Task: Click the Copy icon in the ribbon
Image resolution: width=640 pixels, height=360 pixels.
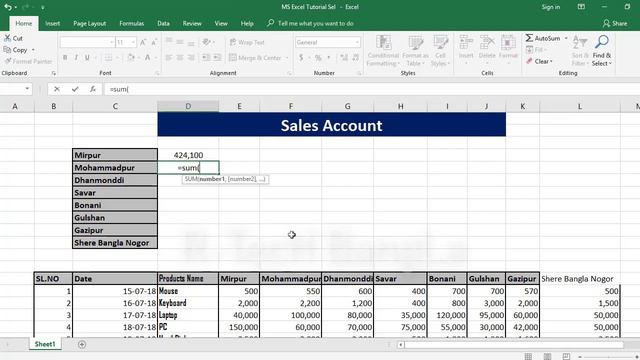Action: (7, 50)
